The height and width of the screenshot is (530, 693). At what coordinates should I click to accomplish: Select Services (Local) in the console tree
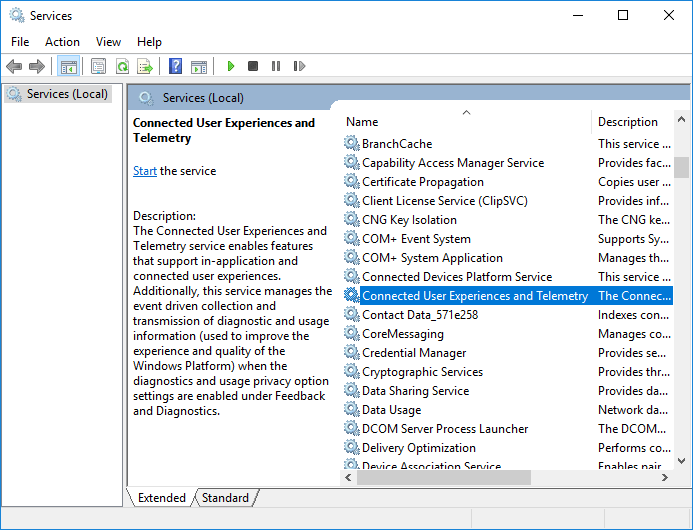(67, 94)
